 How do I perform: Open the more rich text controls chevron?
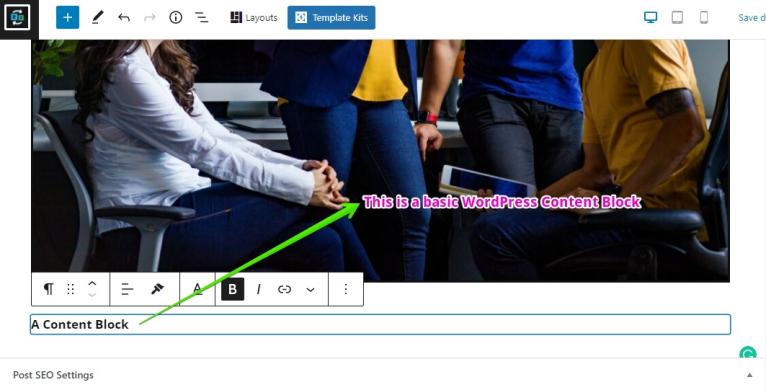point(310,290)
